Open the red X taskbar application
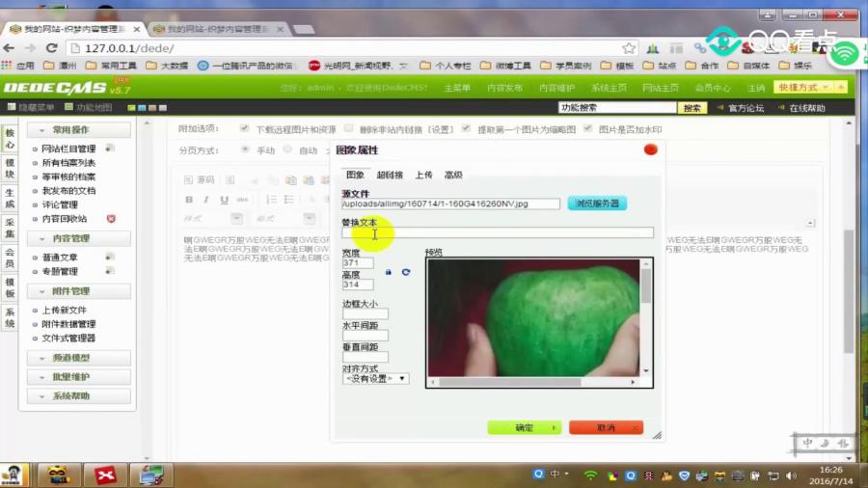Viewport: 868px width, 488px height. 104,475
